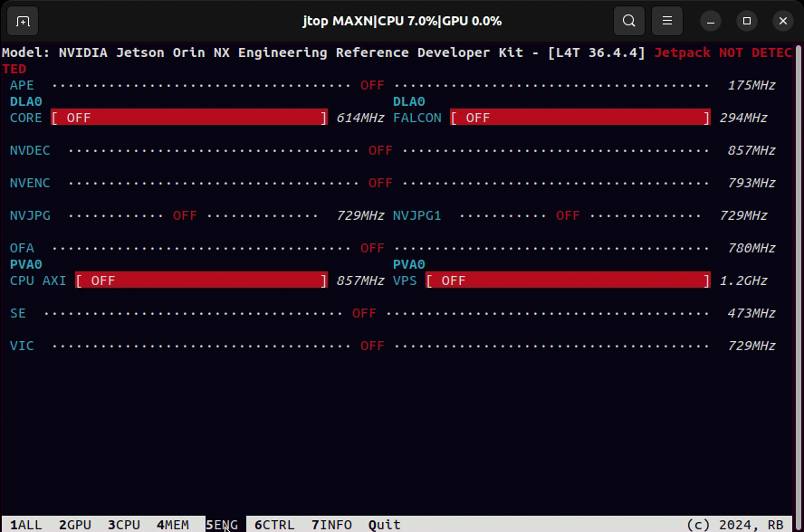Click the NVJPG1 OFF status text
The width and height of the screenshot is (804, 532).
(x=568, y=215)
